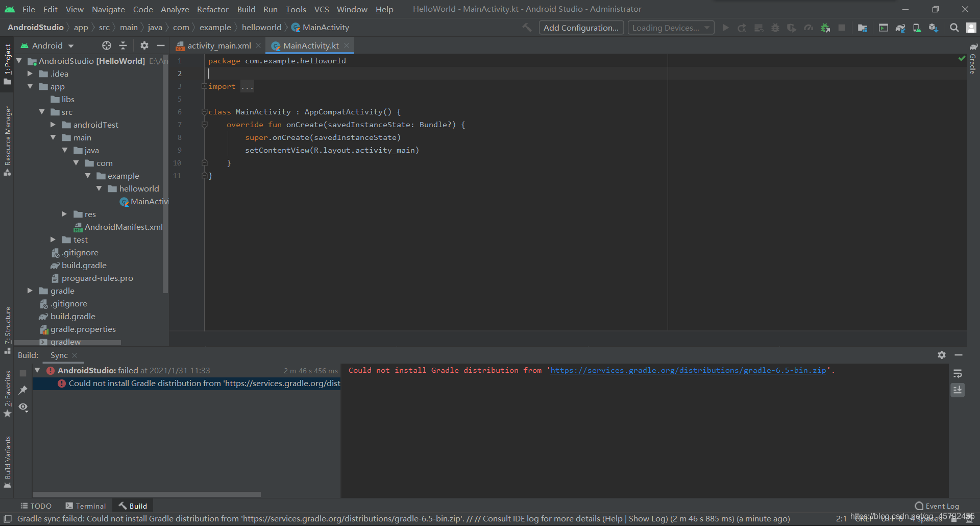Screen dimensions: 980x526
Task: Click helloworld in the breadcrumb path
Action: (261, 28)
